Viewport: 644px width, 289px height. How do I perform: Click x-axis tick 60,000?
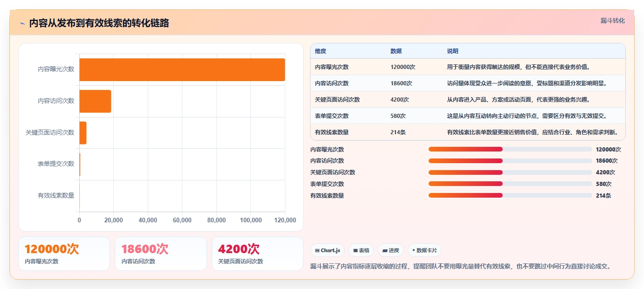pos(182,220)
